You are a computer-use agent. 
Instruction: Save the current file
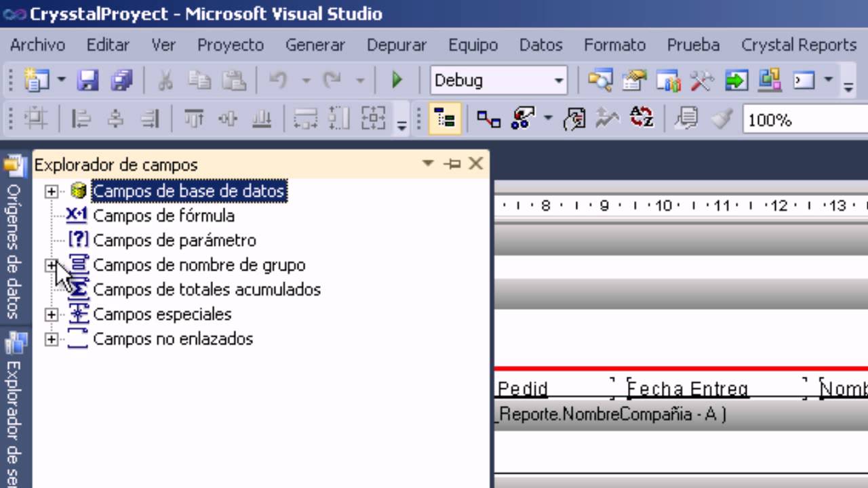point(88,81)
